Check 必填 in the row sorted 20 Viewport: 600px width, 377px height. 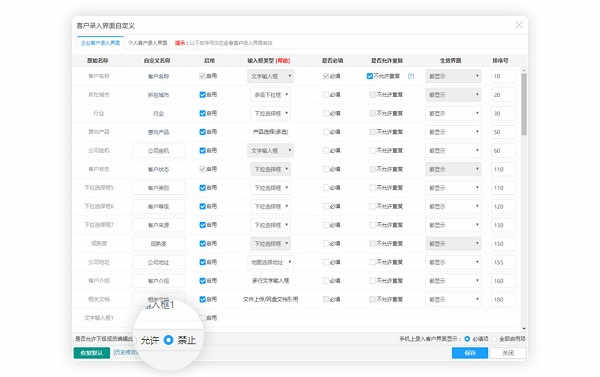326,95
